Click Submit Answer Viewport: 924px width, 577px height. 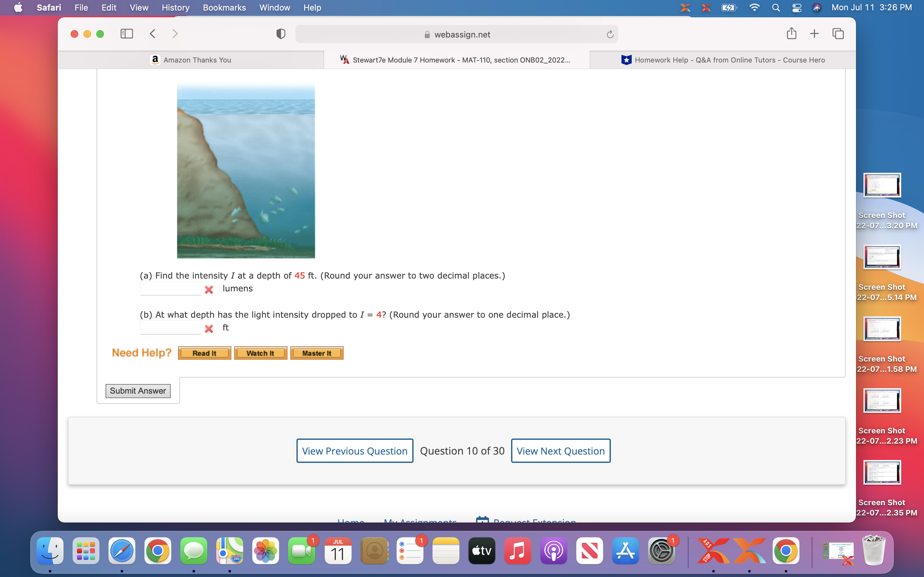(137, 390)
